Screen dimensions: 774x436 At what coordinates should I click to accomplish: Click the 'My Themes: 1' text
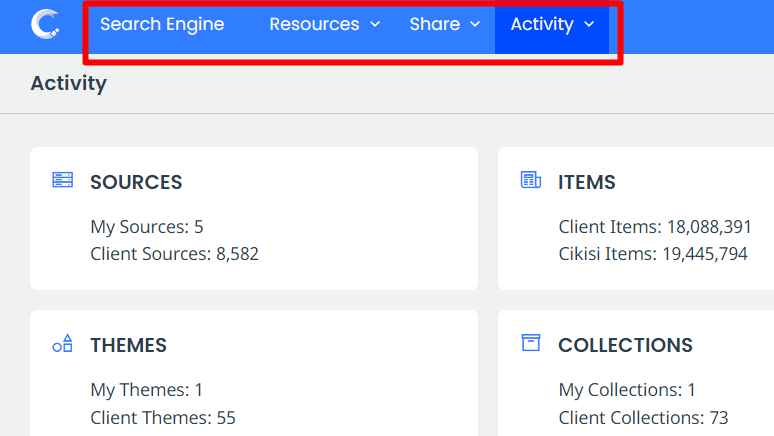(x=147, y=390)
